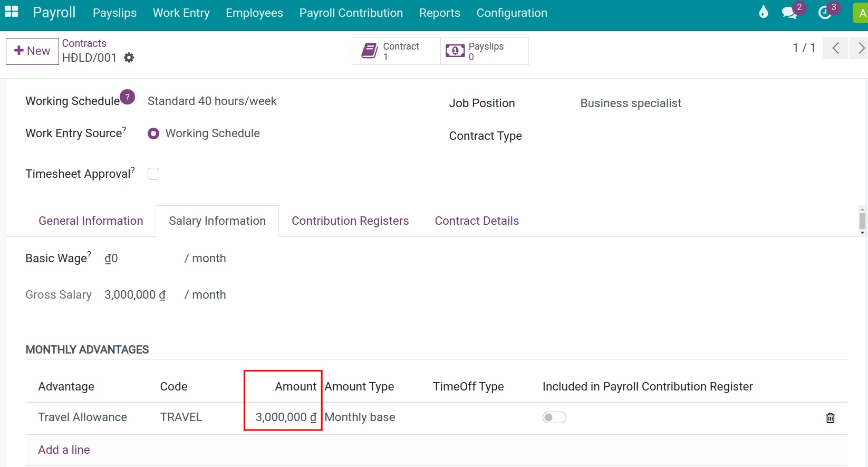The height and width of the screenshot is (467, 868).
Task: Go back to Contracts breadcrumb
Action: pyautogui.click(x=84, y=43)
